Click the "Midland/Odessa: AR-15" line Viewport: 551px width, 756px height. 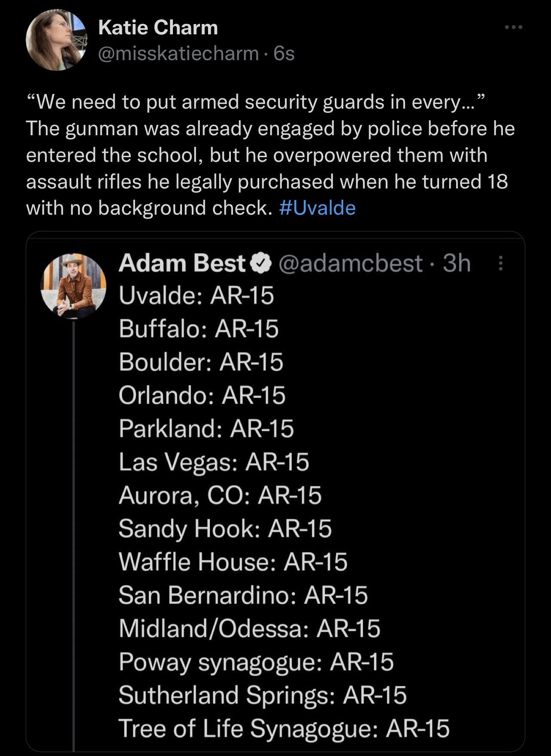[x=249, y=628]
